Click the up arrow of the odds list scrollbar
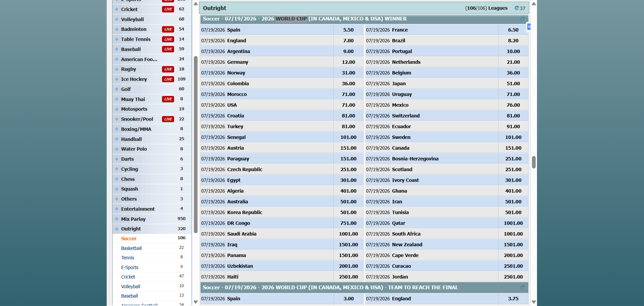This screenshot has width=644, height=306. click(534, 4)
